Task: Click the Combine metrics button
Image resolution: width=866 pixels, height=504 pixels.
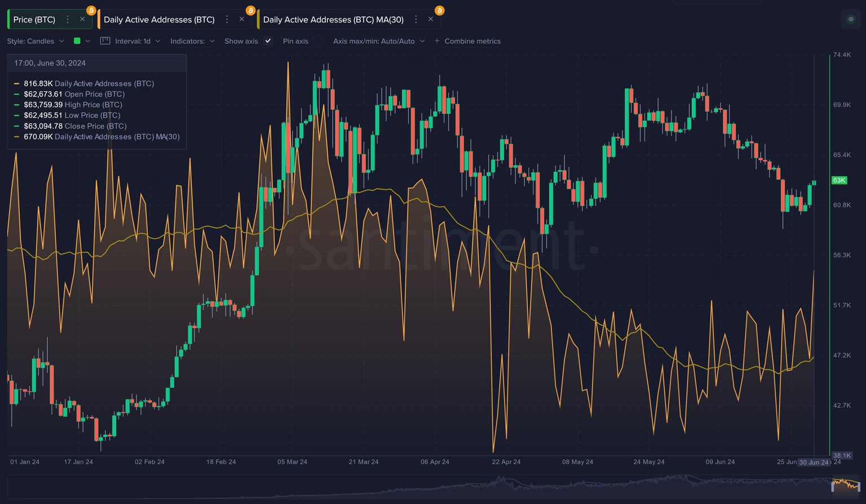Action: tap(467, 41)
